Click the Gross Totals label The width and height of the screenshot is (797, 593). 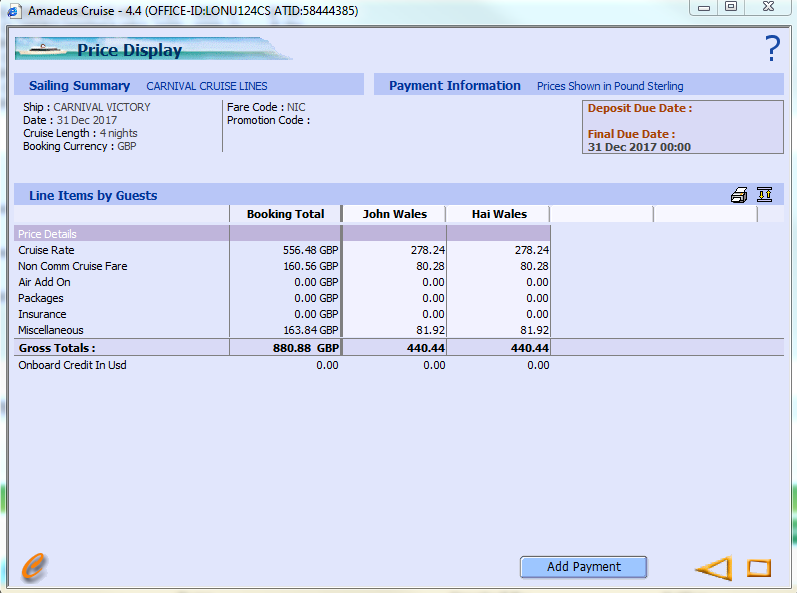57,348
